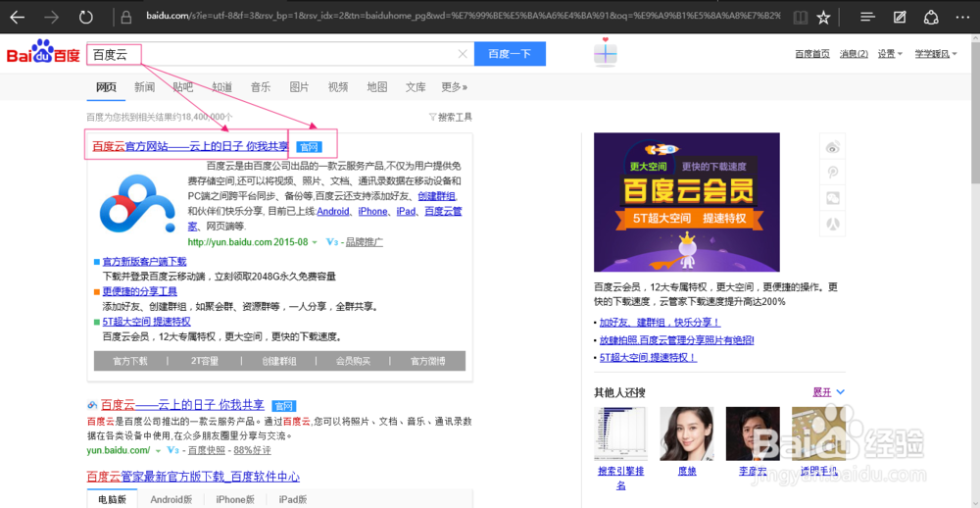The height and width of the screenshot is (508, 980).
Task: Expand 其他人还搜 with 展开 arrow
Action: pyautogui.click(x=829, y=392)
